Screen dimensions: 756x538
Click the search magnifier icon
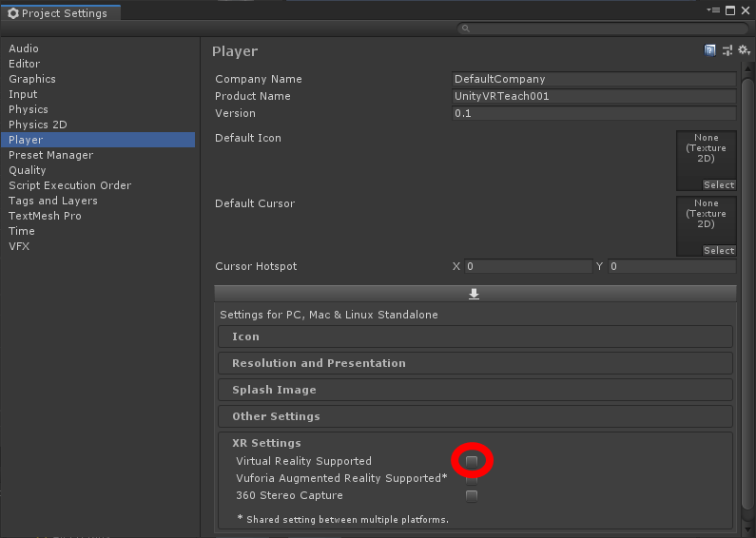tap(466, 29)
